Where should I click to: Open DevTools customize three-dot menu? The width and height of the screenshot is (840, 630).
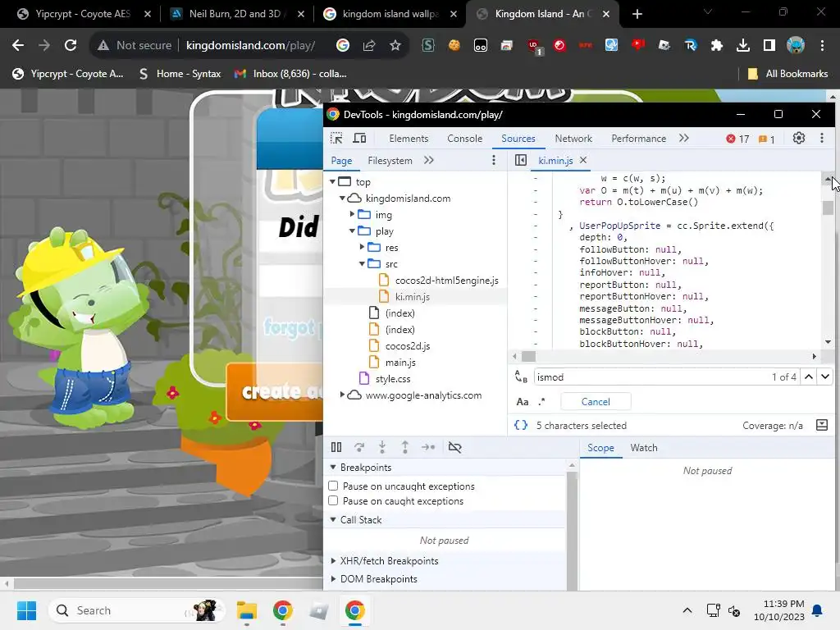tap(822, 138)
